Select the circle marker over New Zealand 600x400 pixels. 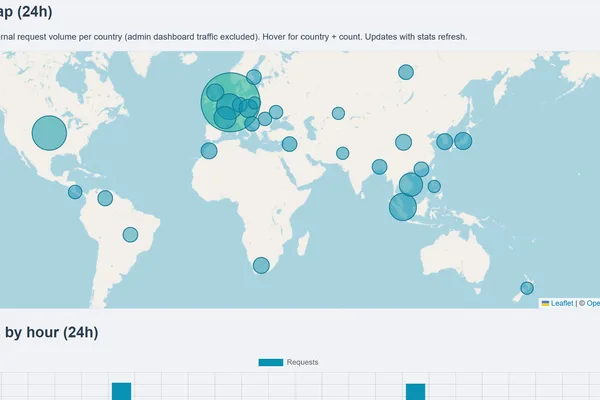(527, 288)
